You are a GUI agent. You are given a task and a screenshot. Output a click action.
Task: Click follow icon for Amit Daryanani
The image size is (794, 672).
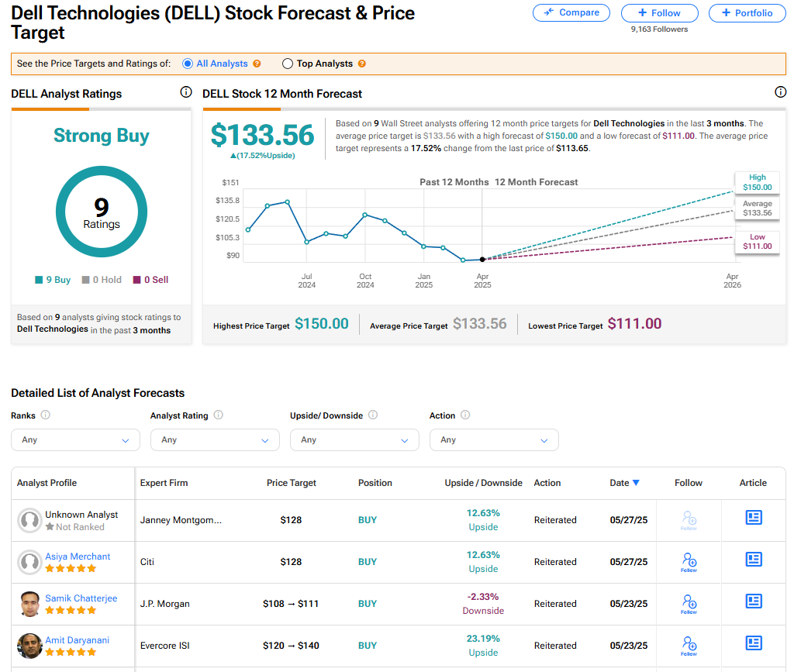coord(689,645)
